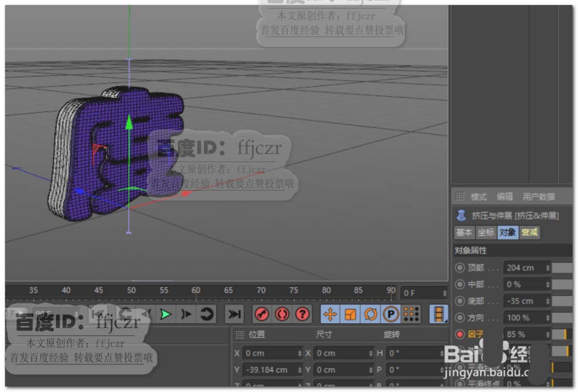Click frame 45 on the timeline ruler
Viewport: 578px width, 392px height.
98,290
